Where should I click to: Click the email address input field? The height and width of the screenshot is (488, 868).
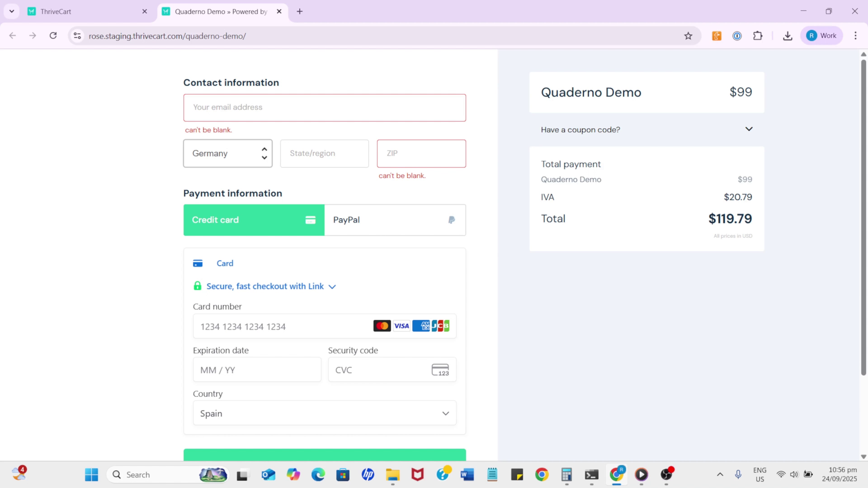click(x=324, y=108)
